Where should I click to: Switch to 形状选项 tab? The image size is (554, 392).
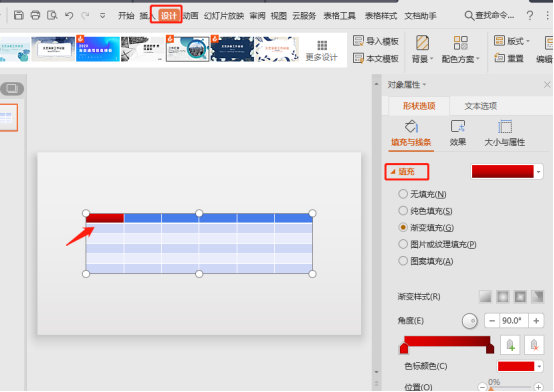(419, 106)
